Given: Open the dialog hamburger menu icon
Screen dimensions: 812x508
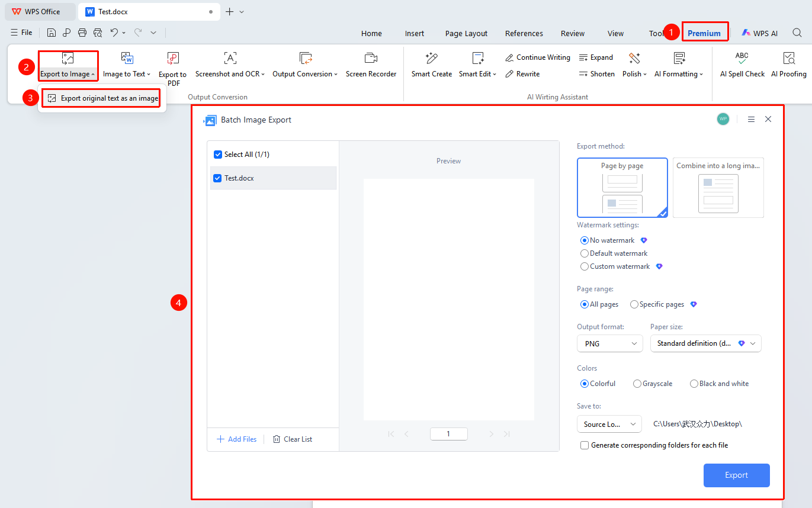Looking at the screenshot, I should point(751,119).
